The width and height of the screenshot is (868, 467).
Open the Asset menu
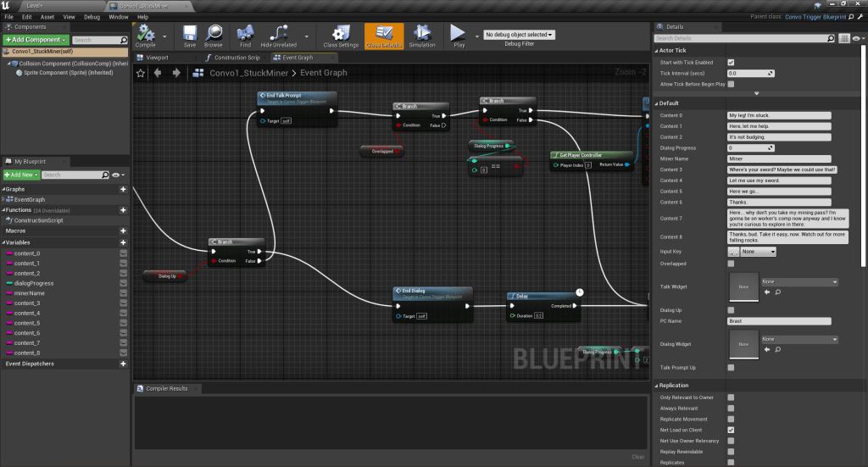click(47, 17)
